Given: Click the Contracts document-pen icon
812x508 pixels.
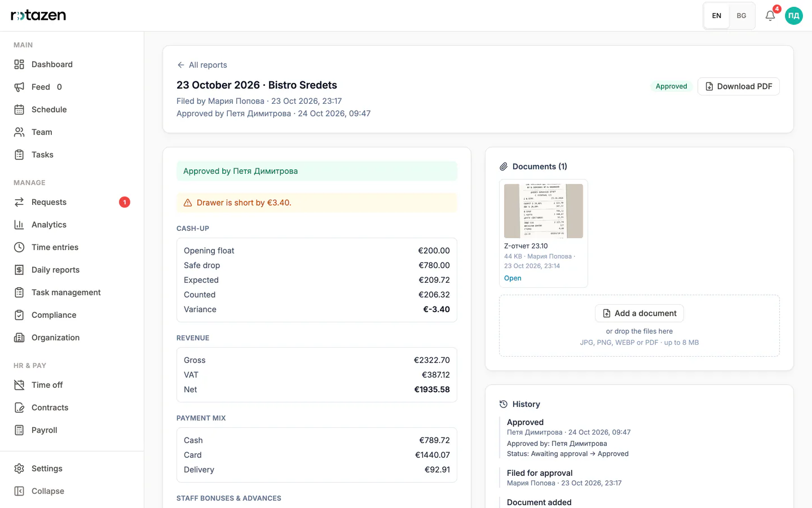Looking at the screenshot, I should [19, 408].
